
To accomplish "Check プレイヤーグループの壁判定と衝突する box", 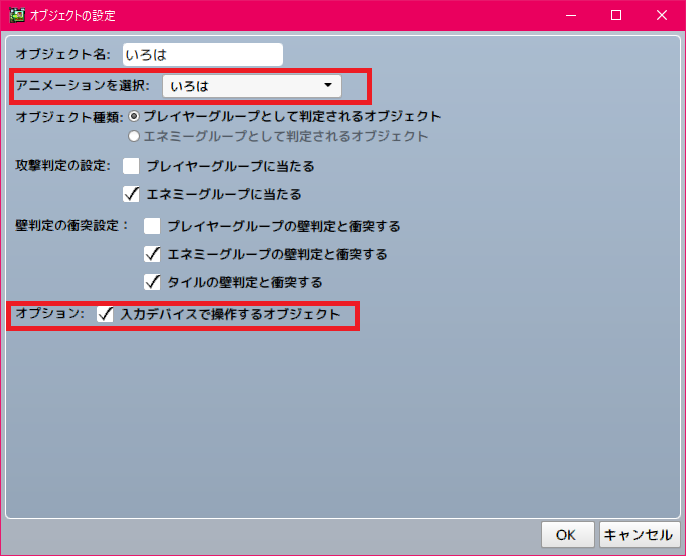I will (x=152, y=226).
